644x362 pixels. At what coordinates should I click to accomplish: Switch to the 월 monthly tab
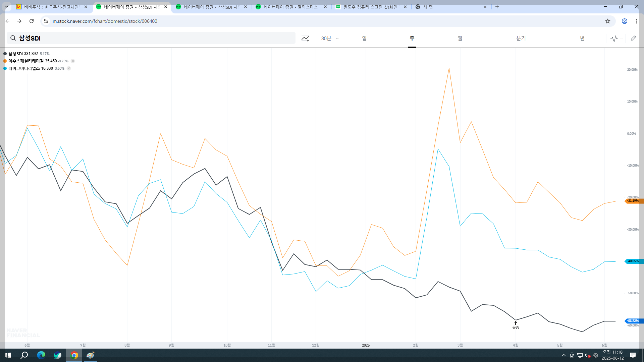pos(460,39)
